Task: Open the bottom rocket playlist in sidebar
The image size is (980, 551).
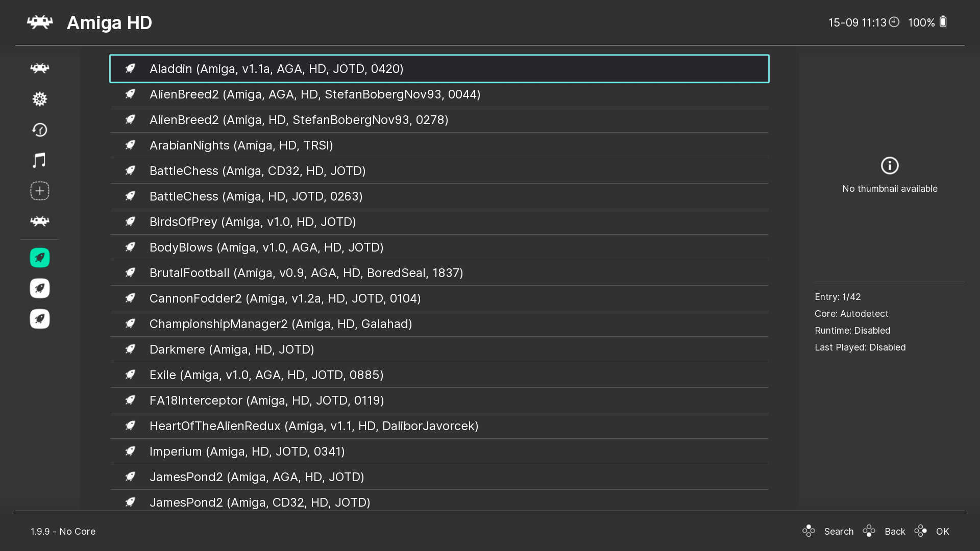Action: tap(40, 319)
